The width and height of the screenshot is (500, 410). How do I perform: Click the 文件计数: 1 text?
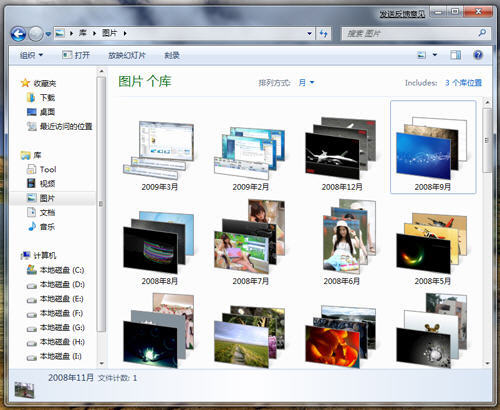point(117,378)
